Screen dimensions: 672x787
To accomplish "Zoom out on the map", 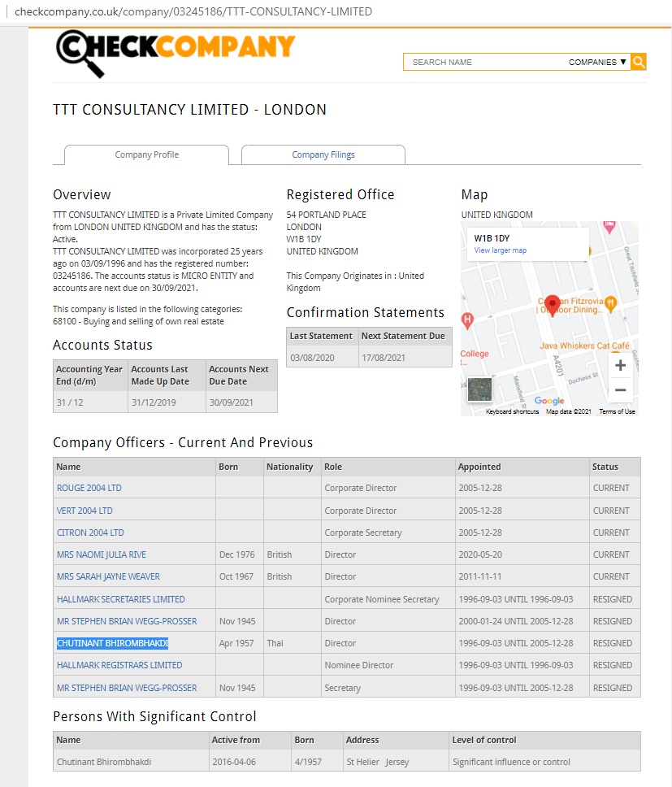I will pyautogui.click(x=620, y=390).
